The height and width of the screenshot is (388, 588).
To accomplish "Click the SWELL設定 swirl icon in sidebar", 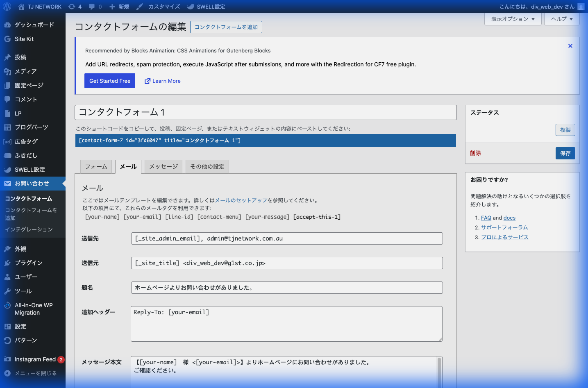I will (7, 169).
